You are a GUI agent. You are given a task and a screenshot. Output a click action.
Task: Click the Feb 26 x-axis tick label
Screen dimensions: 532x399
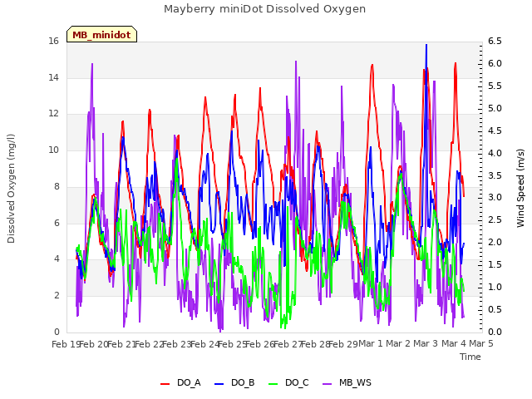[259, 344]
